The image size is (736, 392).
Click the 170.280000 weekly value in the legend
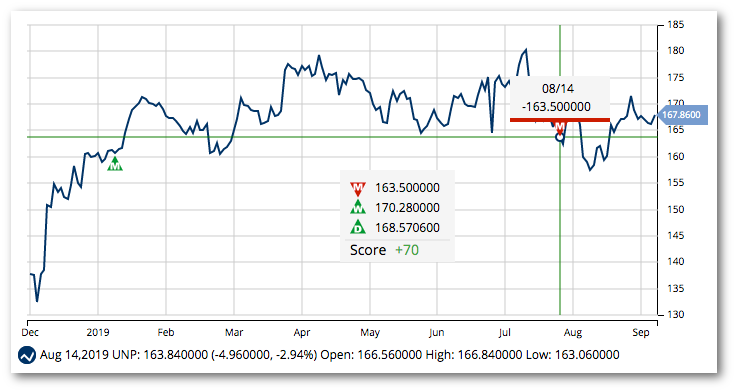pyautogui.click(x=407, y=208)
